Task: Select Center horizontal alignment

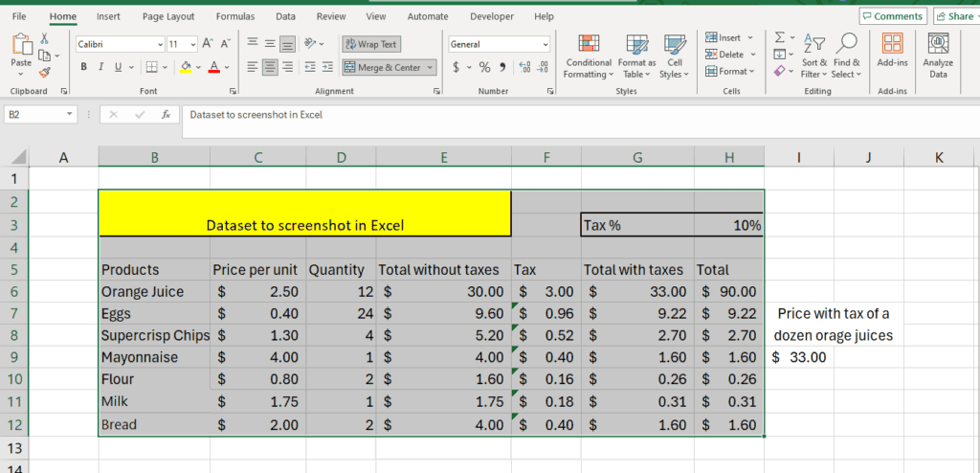Action: [270, 67]
